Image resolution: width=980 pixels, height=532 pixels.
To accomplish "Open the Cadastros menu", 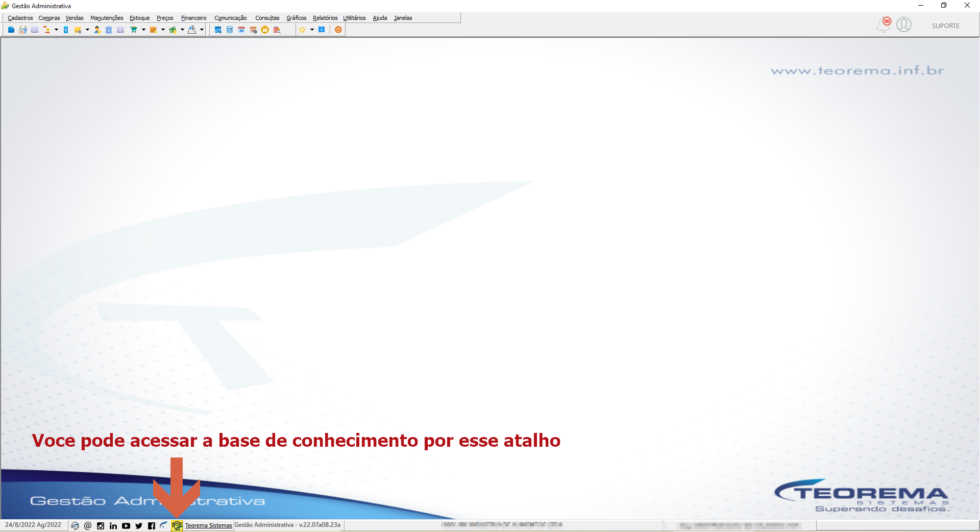I will [x=20, y=18].
